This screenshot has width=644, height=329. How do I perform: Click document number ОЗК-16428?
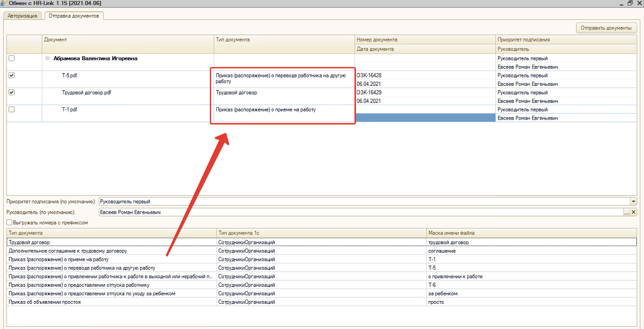click(369, 75)
